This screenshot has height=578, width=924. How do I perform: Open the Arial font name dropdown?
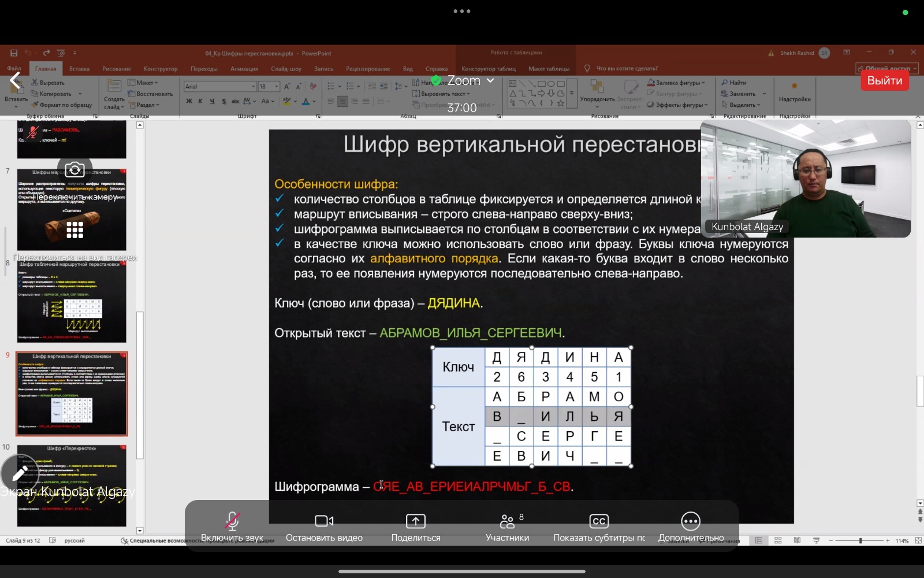click(253, 87)
